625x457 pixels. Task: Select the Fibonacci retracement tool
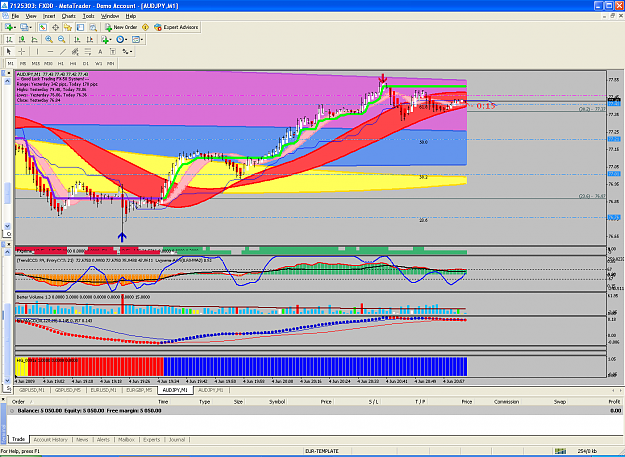click(88, 51)
